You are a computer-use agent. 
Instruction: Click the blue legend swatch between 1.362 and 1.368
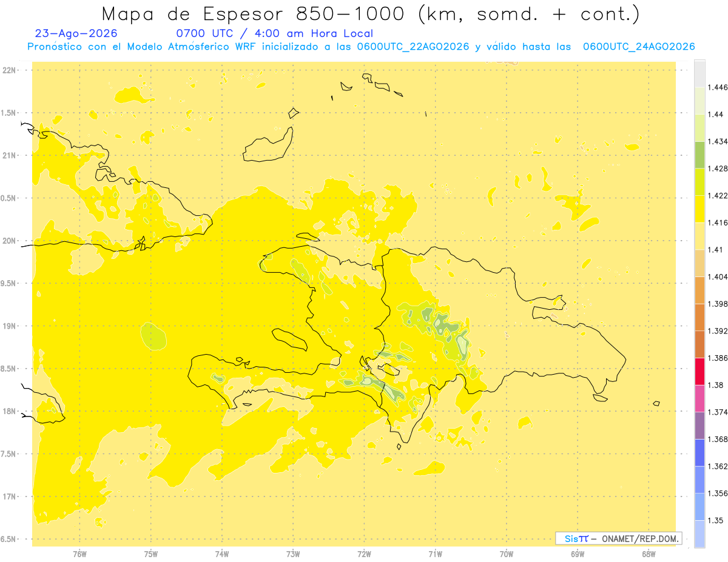699,453
